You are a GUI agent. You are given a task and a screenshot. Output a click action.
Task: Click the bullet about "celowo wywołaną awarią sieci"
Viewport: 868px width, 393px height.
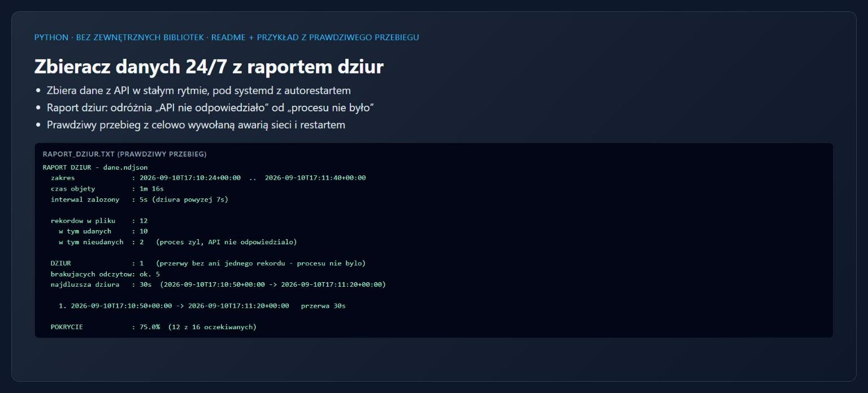(x=196, y=125)
